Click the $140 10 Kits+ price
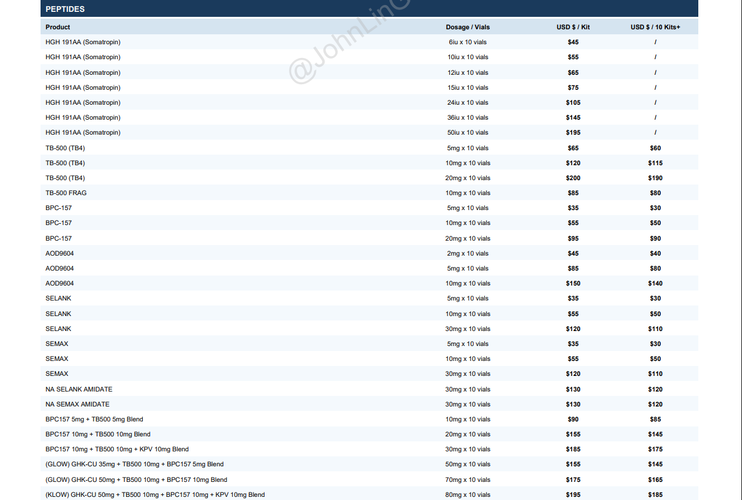The width and height of the screenshot is (742, 500). 655,283
